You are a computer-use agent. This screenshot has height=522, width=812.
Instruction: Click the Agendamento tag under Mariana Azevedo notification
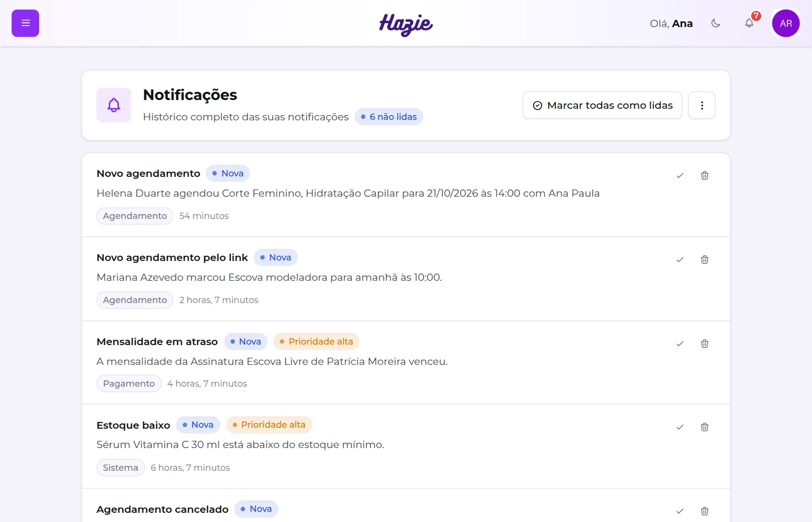[135, 300]
